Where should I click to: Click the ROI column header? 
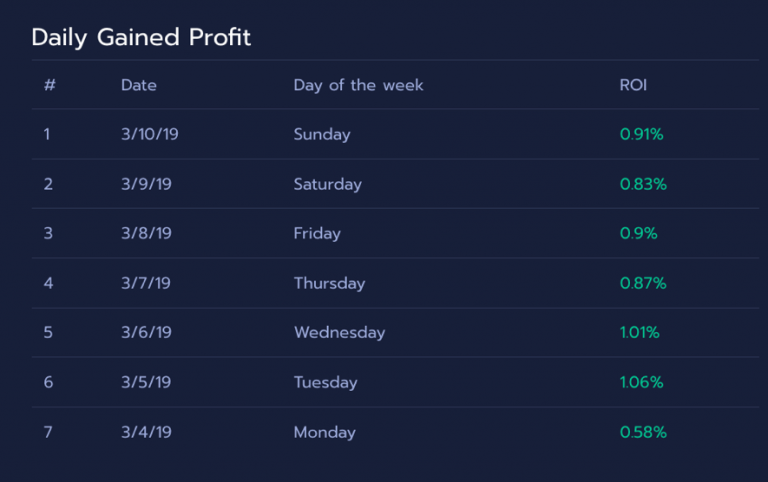(x=633, y=85)
